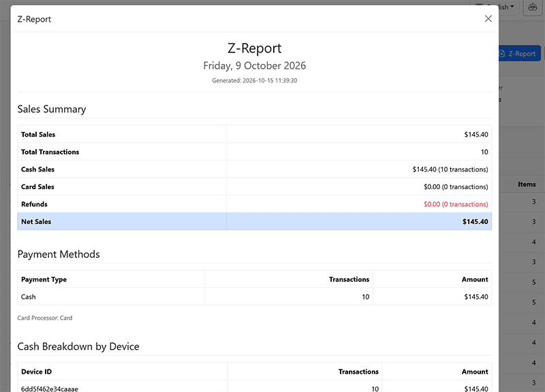This screenshot has height=392, width=545.
Task: Click the Z-Report button behind the dialog
Action: point(520,54)
